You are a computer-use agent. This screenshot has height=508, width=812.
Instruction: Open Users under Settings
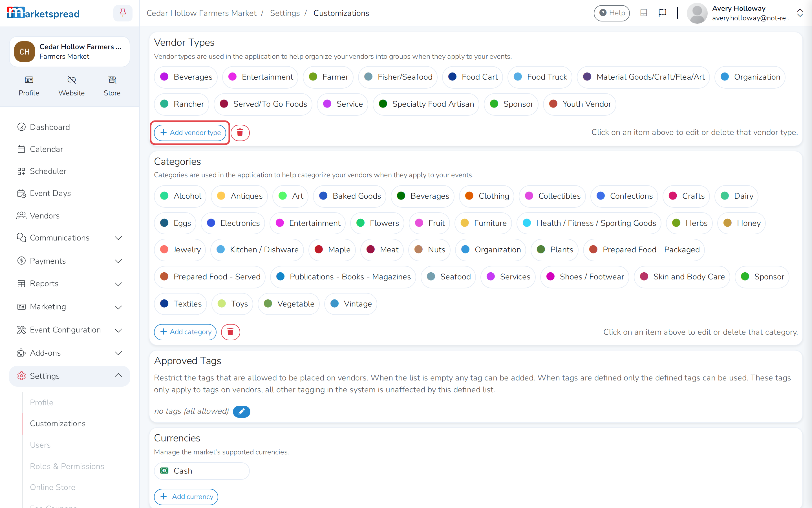tap(40, 445)
